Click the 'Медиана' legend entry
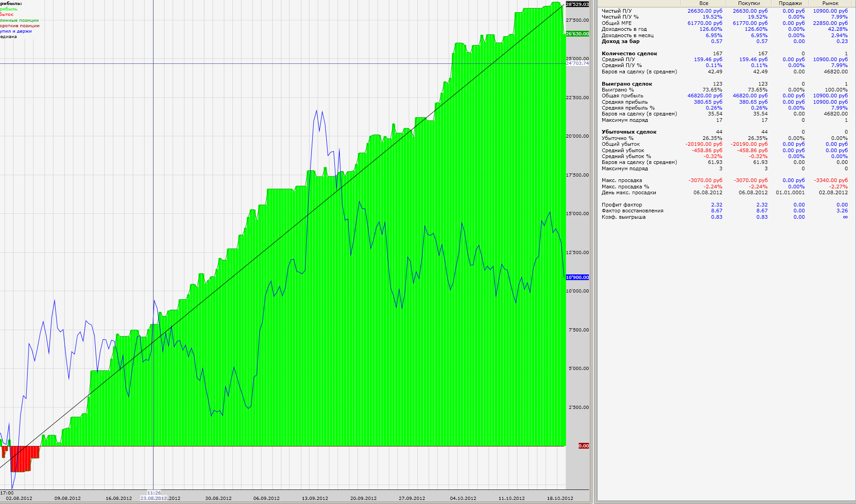This screenshot has width=856, height=504. coord(9,37)
